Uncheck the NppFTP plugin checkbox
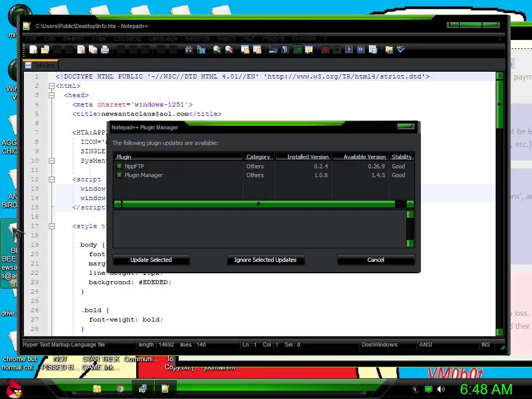The image size is (532, 399). (119, 166)
